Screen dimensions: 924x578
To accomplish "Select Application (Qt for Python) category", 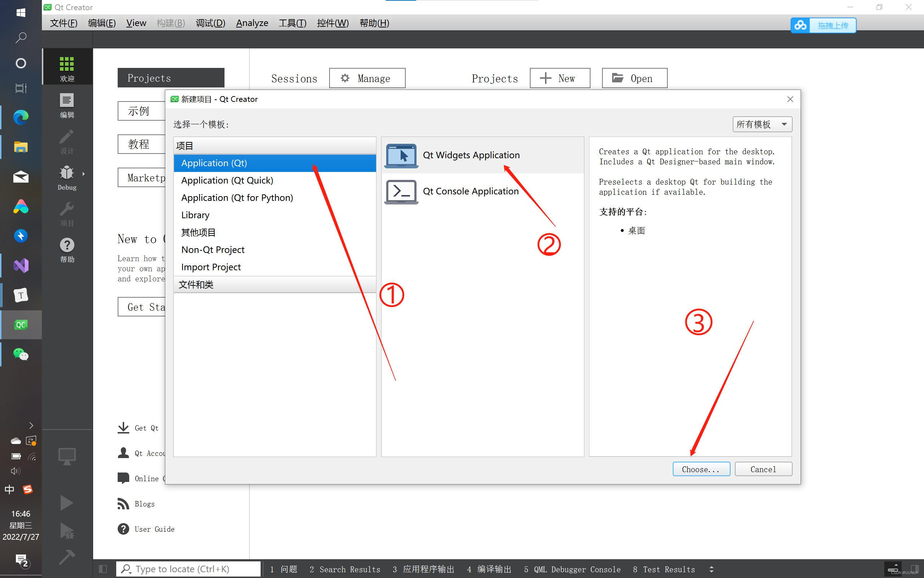I will (275, 198).
